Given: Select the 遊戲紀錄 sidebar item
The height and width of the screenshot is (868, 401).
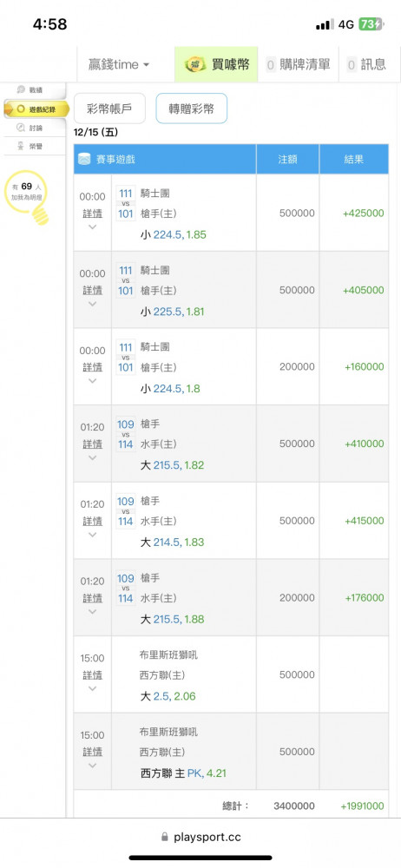Looking at the screenshot, I should click(36, 109).
